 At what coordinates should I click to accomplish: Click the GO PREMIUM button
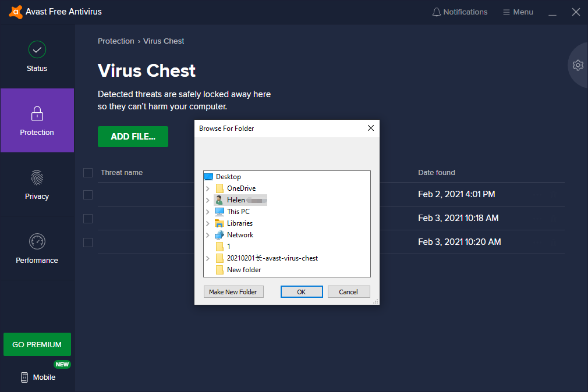coord(37,344)
